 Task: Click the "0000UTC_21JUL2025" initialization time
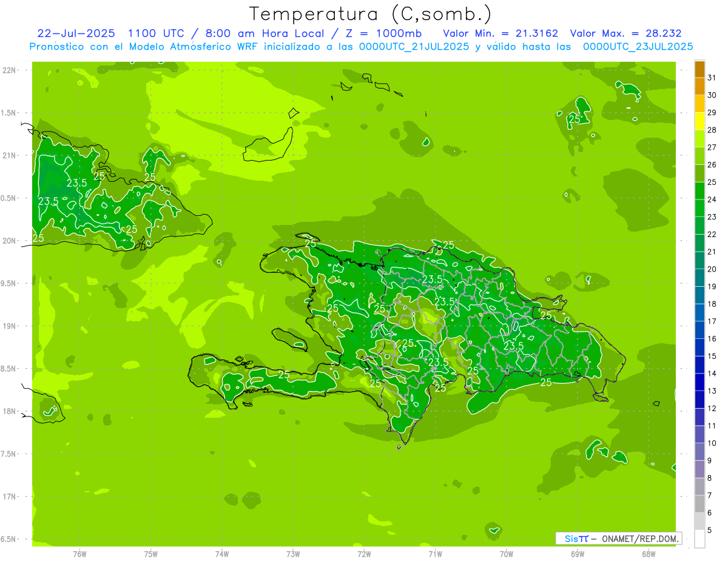tap(413, 47)
